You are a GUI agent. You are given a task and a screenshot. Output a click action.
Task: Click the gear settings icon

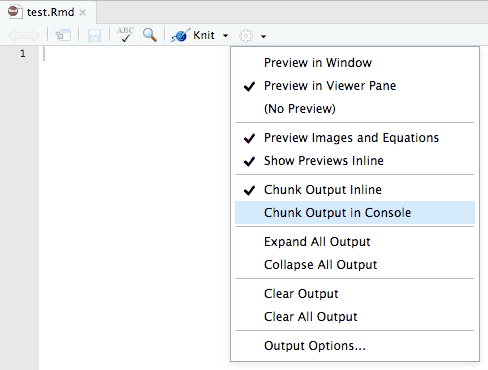246,36
